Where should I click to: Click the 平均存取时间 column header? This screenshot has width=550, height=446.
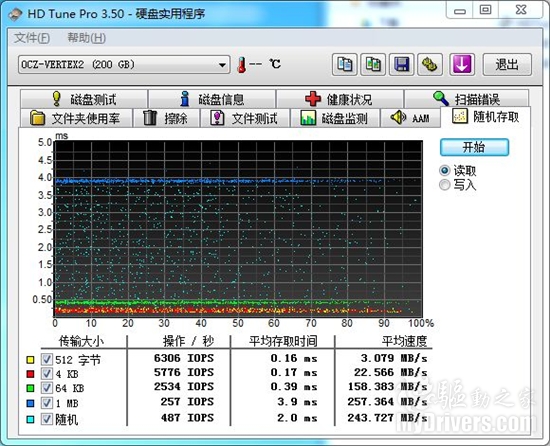283,341
